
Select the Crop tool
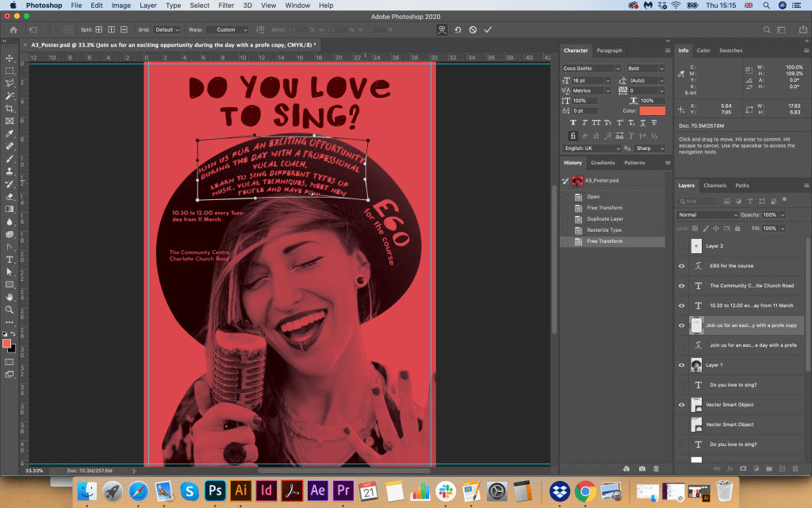[10, 109]
